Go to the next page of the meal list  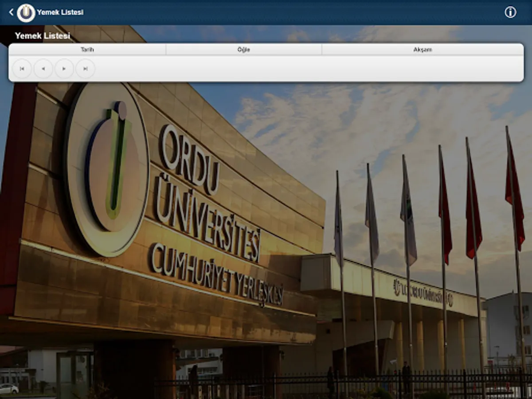tap(64, 69)
